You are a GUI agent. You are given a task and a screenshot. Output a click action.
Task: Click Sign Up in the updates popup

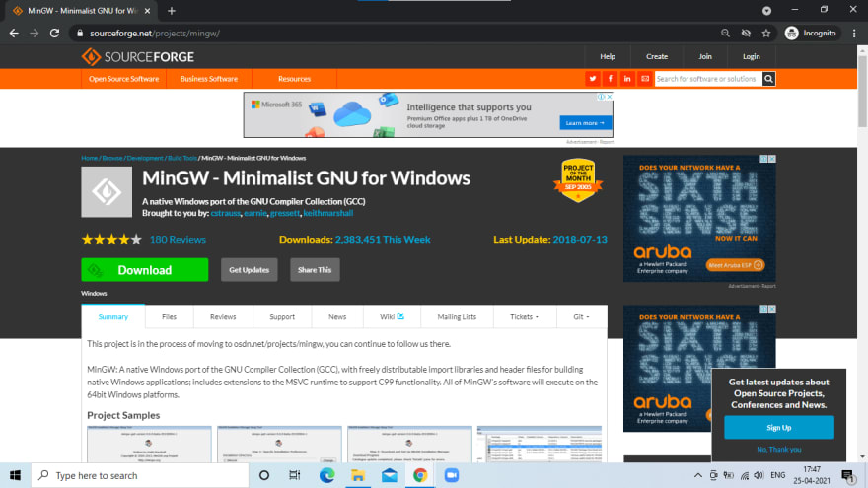pos(779,428)
